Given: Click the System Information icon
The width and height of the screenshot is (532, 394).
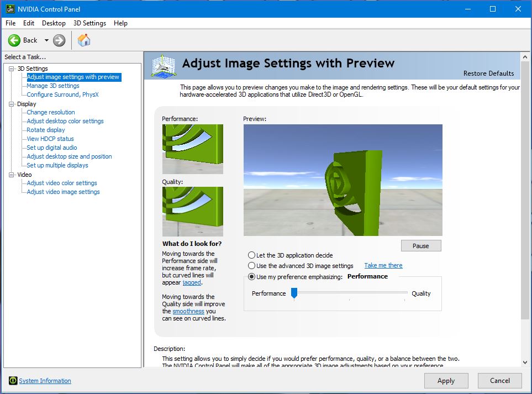Looking at the screenshot, I should click(13, 381).
